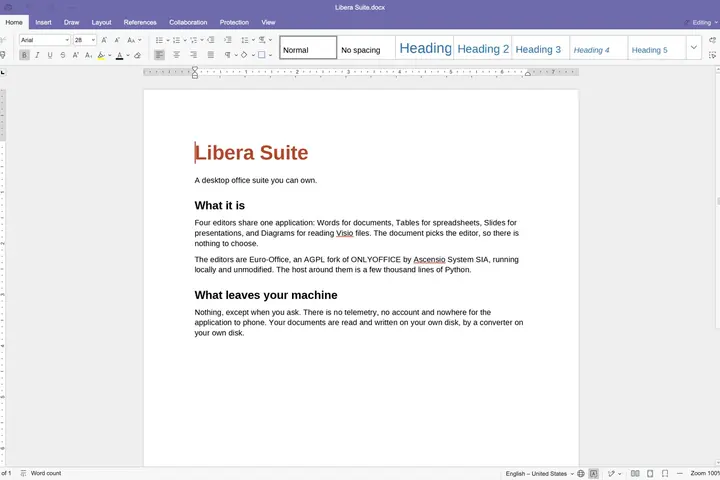The height and width of the screenshot is (480, 720).
Task: Toggle underline formatting
Action: (x=50, y=55)
